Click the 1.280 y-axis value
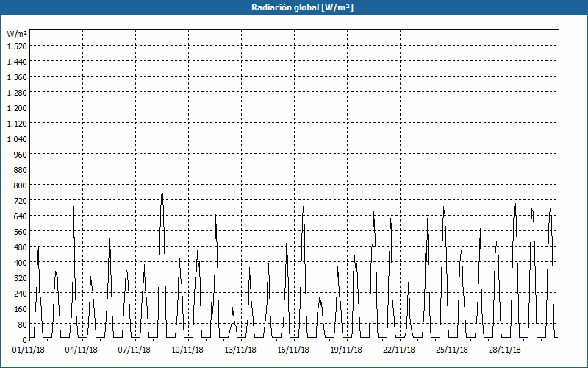This screenshot has width=588, height=368. pos(17,93)
